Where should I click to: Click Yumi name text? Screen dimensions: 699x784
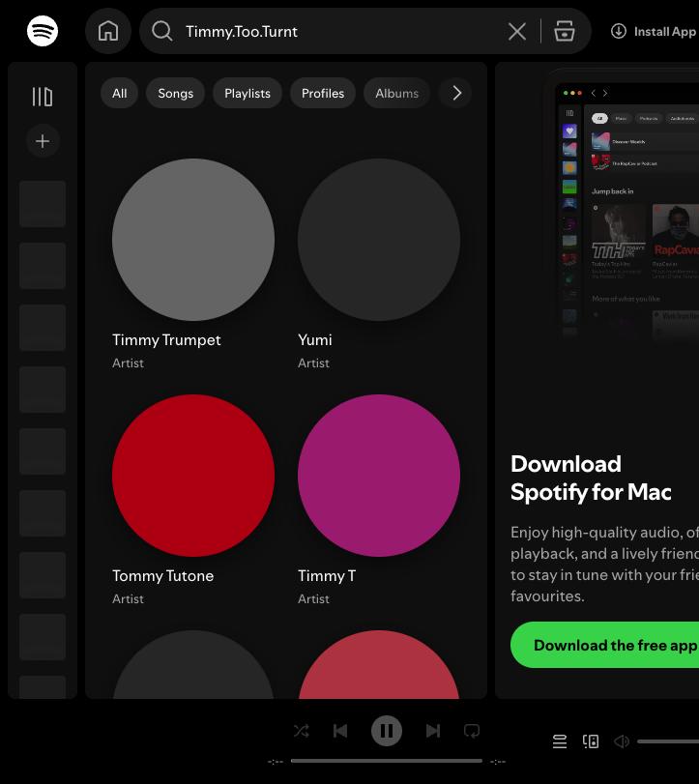(315, 340)
